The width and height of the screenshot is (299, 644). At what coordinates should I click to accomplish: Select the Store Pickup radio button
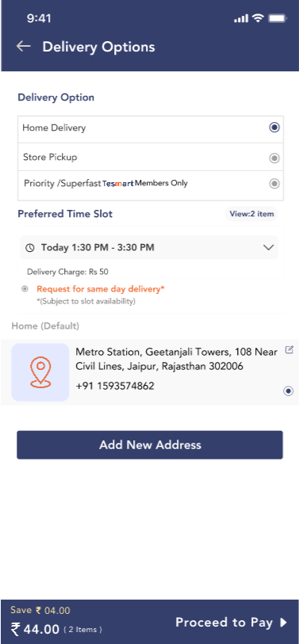(274, 158)
